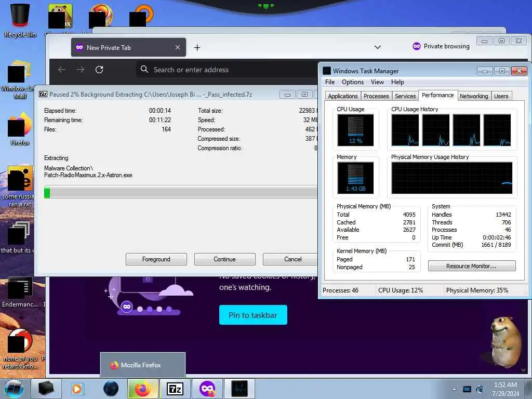Click the Resource Monitor button
Image resolution: width=532 pixels, height=399 pixels.
tap(472, 266)
